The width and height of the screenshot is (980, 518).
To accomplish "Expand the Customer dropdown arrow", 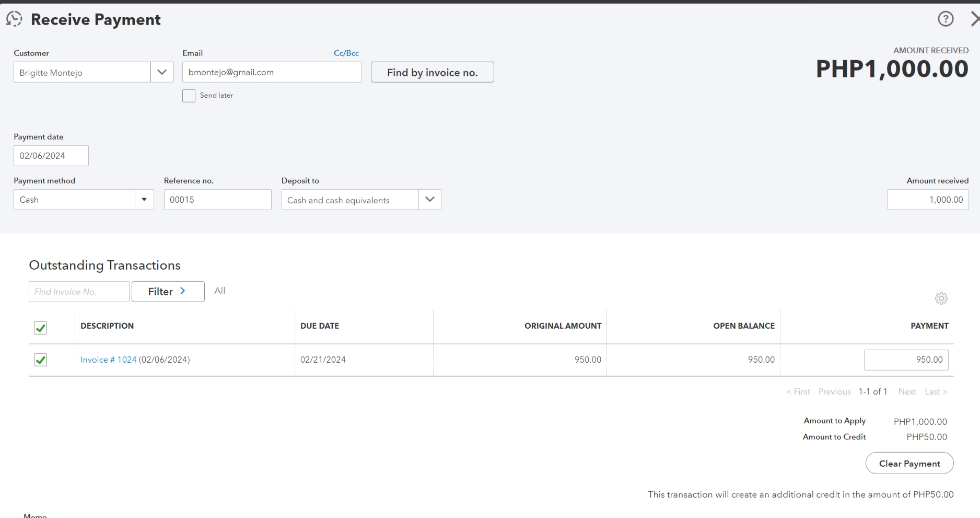I will tap(162, 72).
